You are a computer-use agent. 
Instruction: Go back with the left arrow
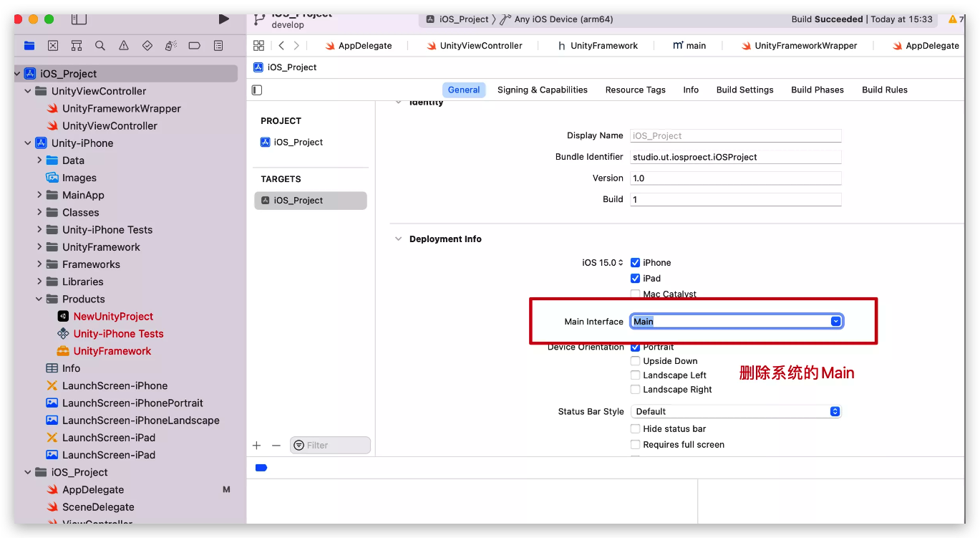coord(281,45)
